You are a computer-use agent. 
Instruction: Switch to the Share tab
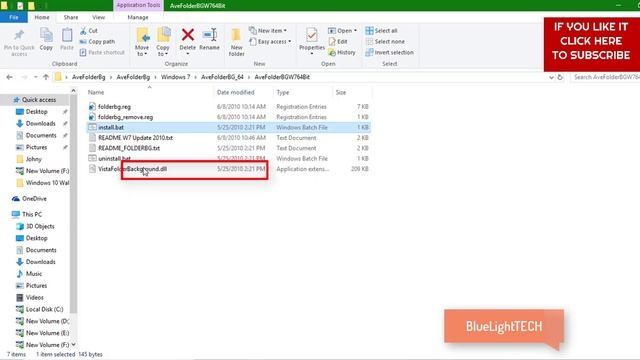click(x=71, y=18)
